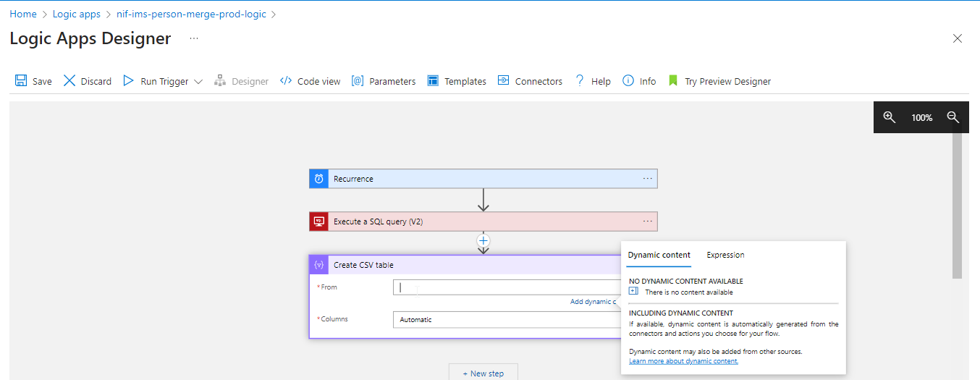Open Code view from the toolbar
The height and width of the screenshot is (380, 980).
tap(310, 81)
